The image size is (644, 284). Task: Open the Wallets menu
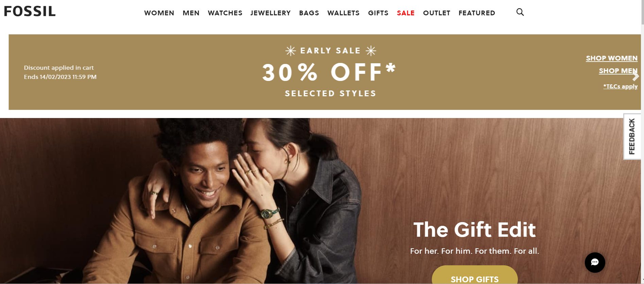pyautogui.click(x=343, y=13)
